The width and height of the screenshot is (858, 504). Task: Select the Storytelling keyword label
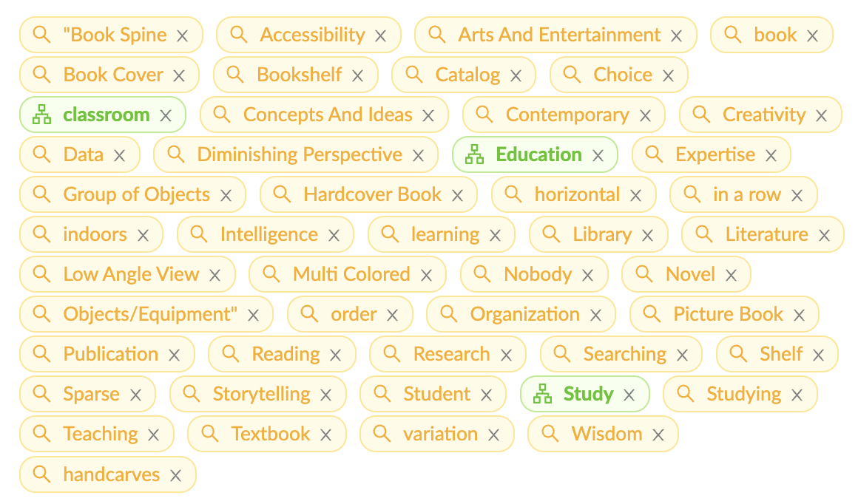pyautogui.click(x=261, y=394)
